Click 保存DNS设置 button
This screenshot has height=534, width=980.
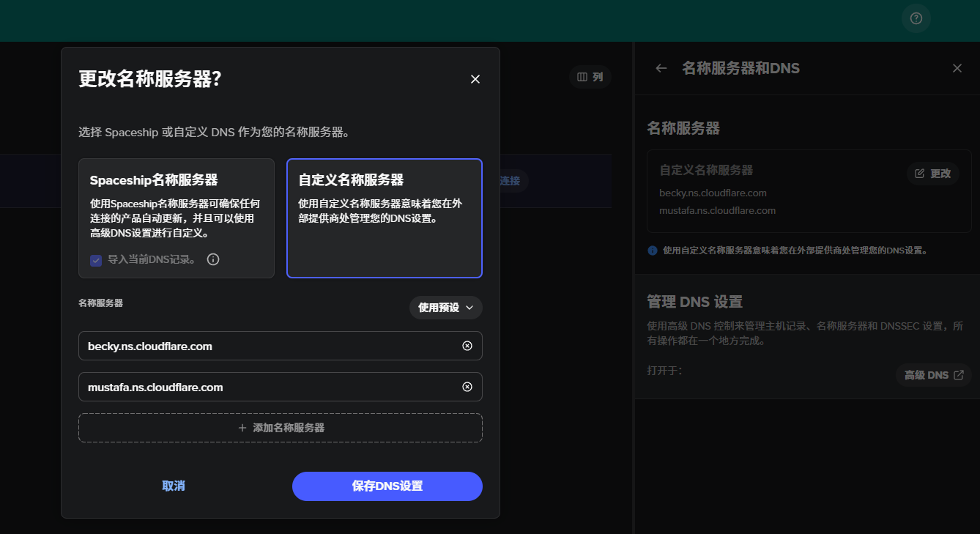pyautogui.click(x=387, y=486)
